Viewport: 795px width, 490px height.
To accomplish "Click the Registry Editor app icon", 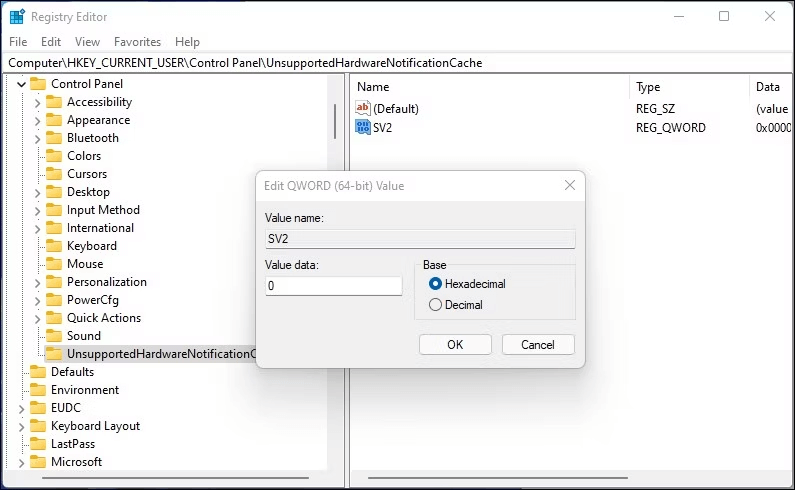I will (17, 17).
